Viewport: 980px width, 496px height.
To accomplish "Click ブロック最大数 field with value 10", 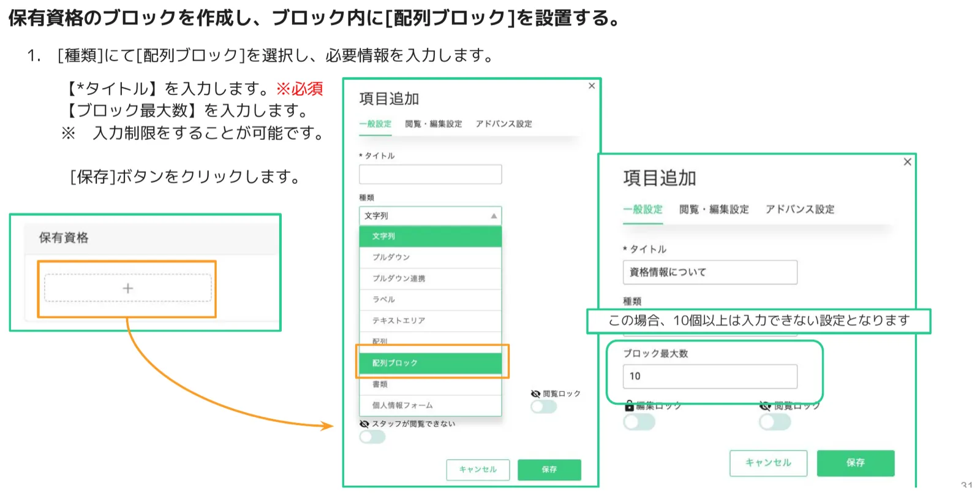I will tap(710, 376).
